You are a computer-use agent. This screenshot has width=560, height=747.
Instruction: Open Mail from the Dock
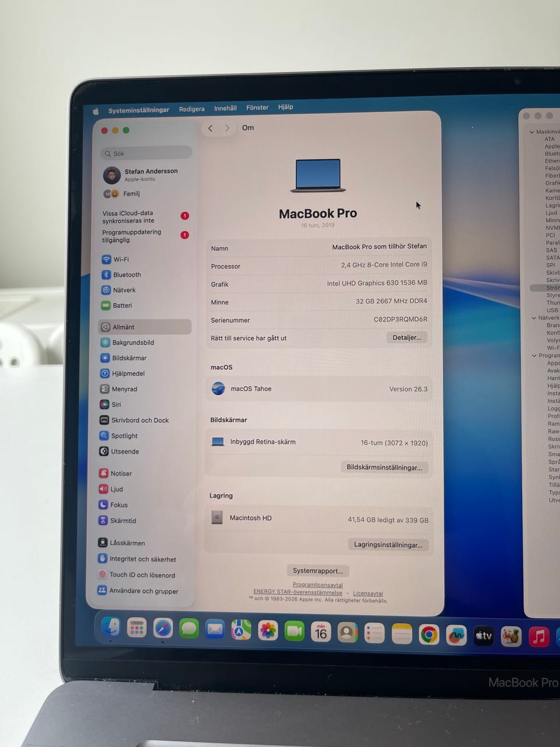(x=215, y=630)
